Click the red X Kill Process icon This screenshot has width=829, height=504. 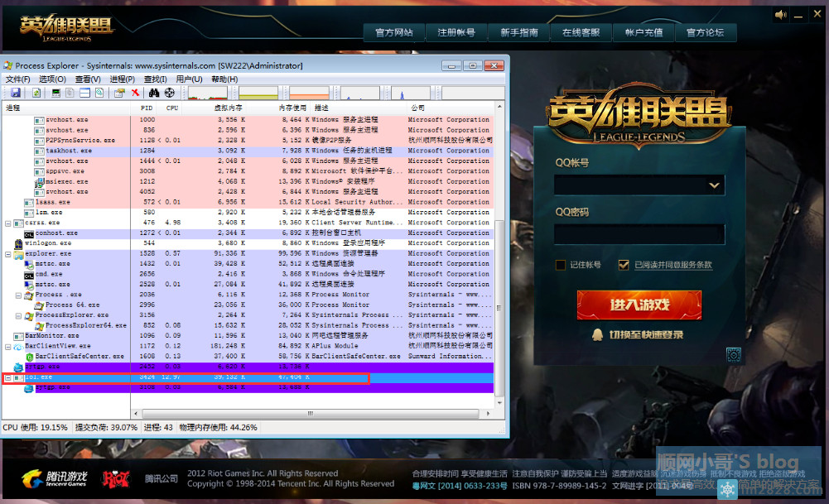[136, 93]
